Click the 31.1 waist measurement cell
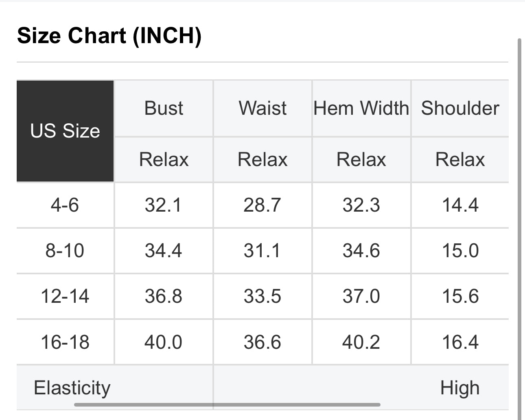 tap(262, 250)
